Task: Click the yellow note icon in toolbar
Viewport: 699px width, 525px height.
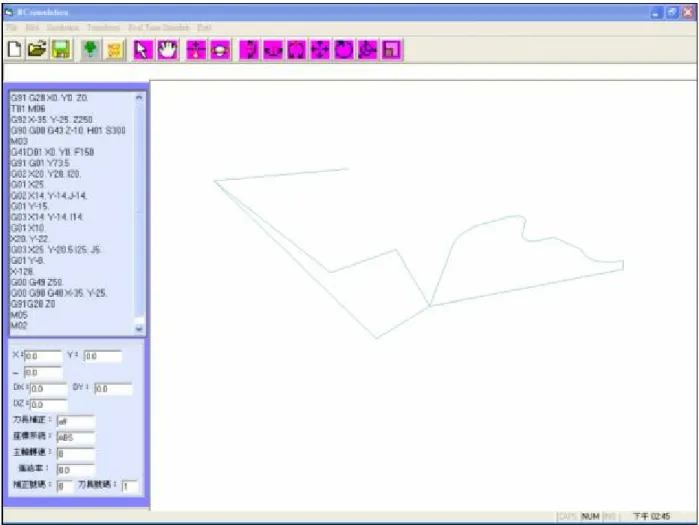Action: click(115, 49)
